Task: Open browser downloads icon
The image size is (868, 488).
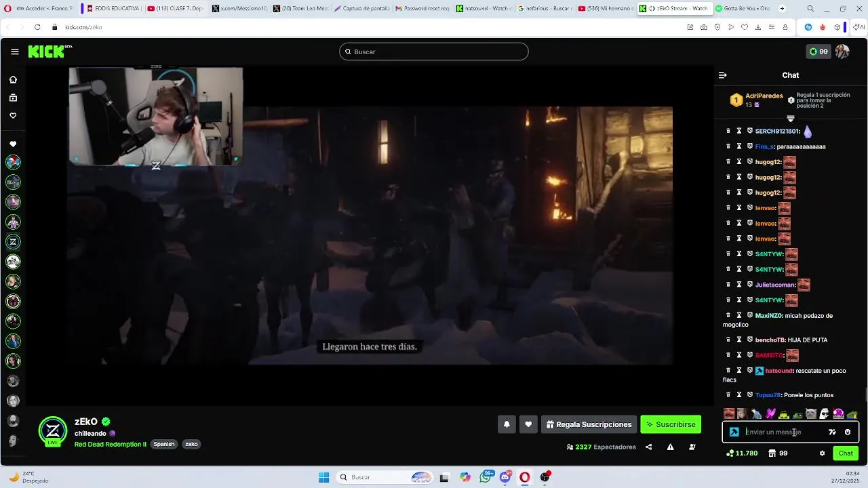Action: [758, 27]
